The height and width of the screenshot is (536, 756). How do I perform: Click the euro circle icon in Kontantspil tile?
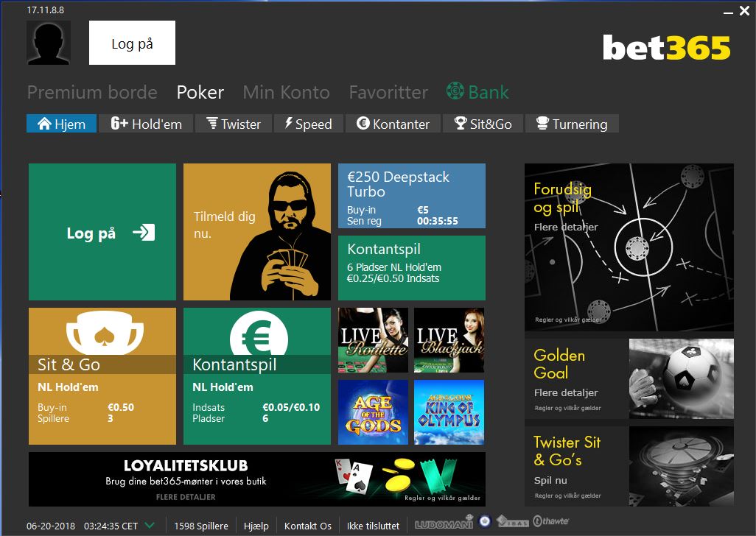tap(259, 334)
